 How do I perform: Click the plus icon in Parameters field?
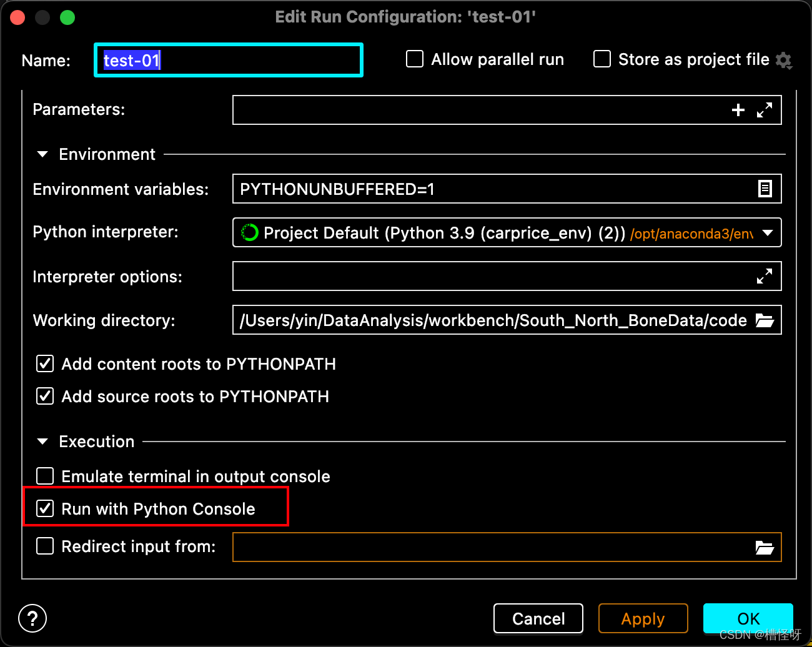coord(738,110)
